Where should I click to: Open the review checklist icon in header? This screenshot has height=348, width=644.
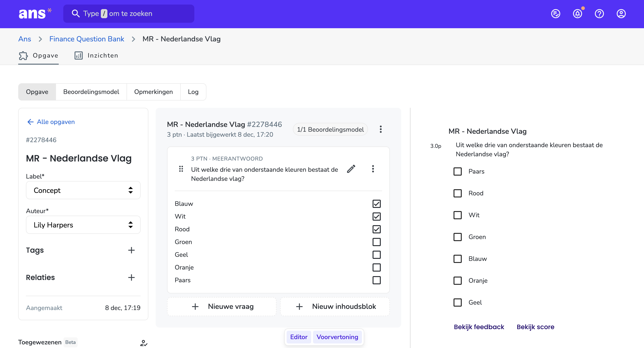point(555,14)
